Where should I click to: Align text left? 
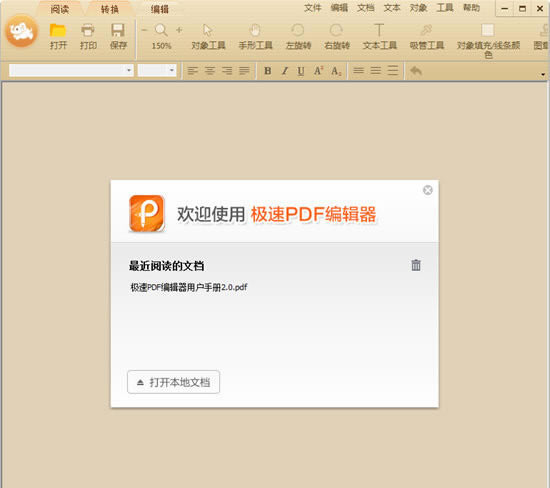coord(193,71)
